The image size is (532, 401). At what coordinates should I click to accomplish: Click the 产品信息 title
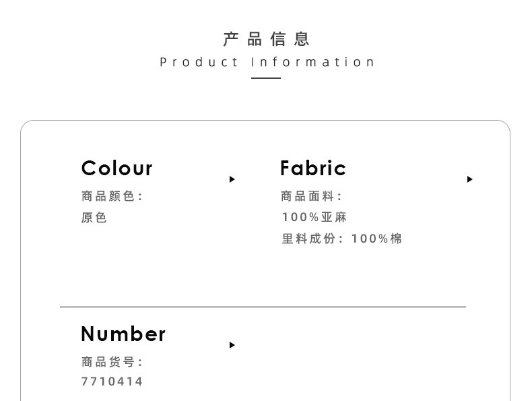point(266,39)
